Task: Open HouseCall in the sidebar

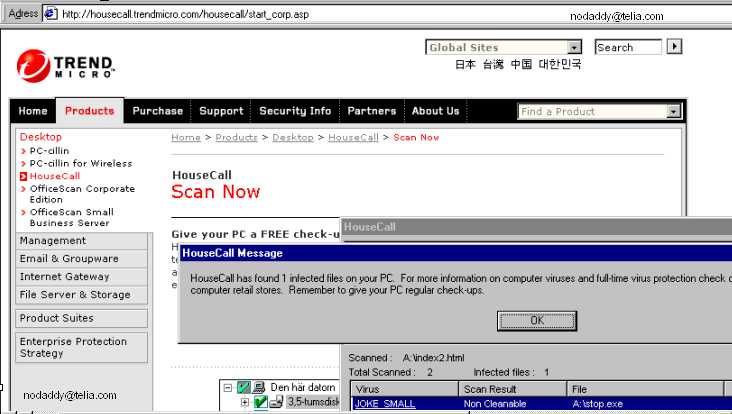Action: [55, 176]
